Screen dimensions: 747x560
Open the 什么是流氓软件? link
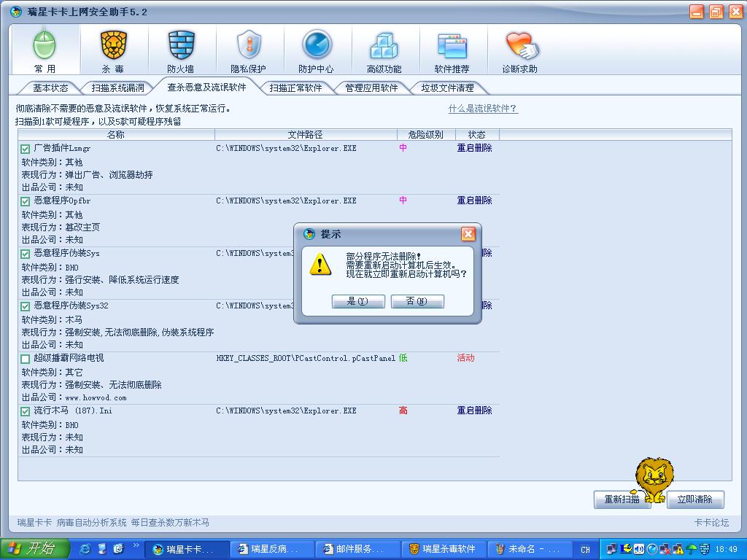[x=483, y=109]
